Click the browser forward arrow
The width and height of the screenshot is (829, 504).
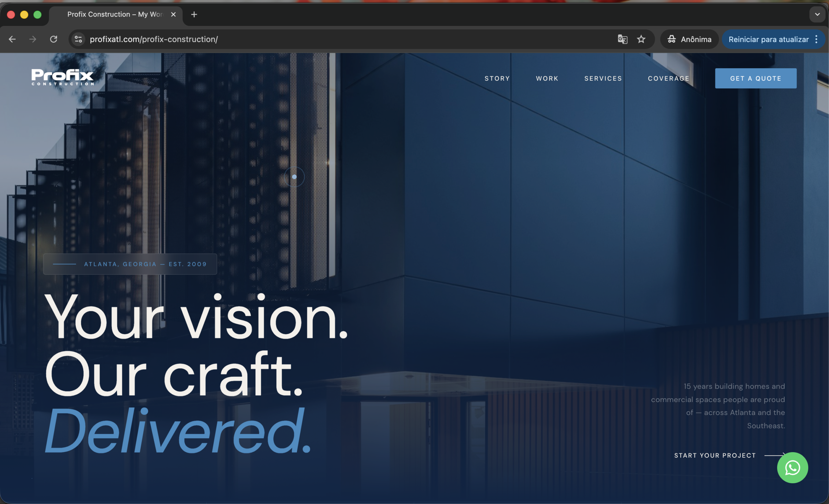click(33, 39)
